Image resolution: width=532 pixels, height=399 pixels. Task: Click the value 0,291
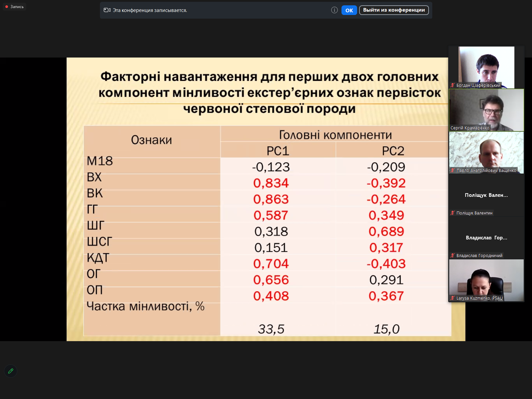pyautogui.click(x=386, y=280)
